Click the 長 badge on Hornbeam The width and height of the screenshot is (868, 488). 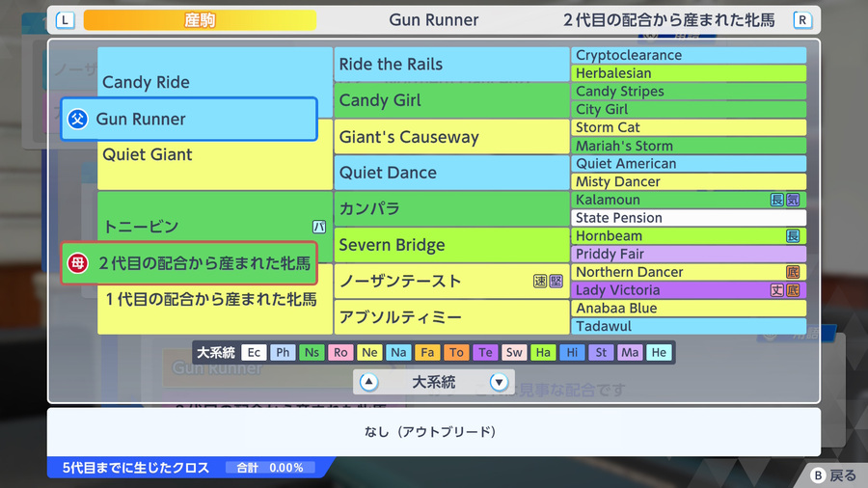tap(793, 236)
